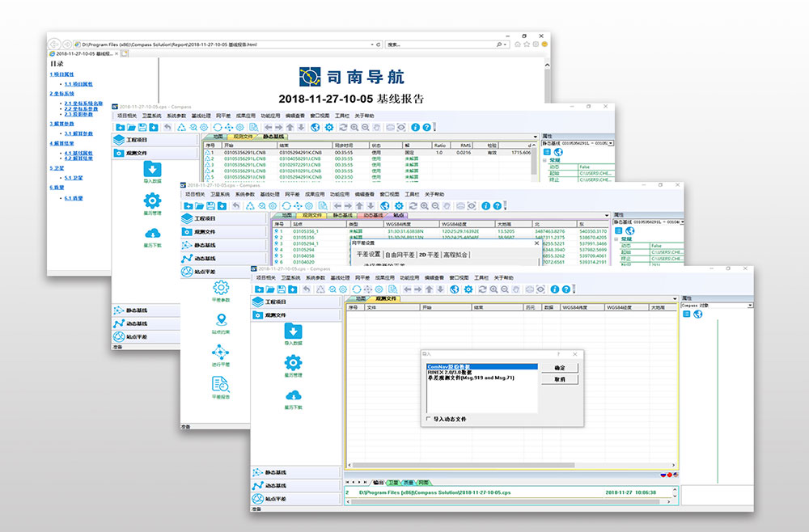Click the eye preview icon in the front Compass toolbar
The width and height of the screenshot is (809, 532).
540,289
